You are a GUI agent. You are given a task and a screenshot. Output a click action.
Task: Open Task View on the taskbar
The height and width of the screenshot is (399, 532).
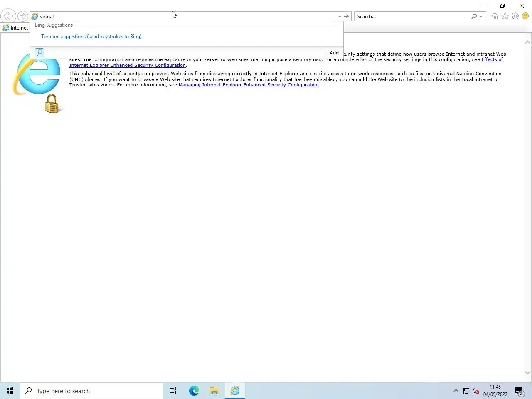[x=173, y=391]
